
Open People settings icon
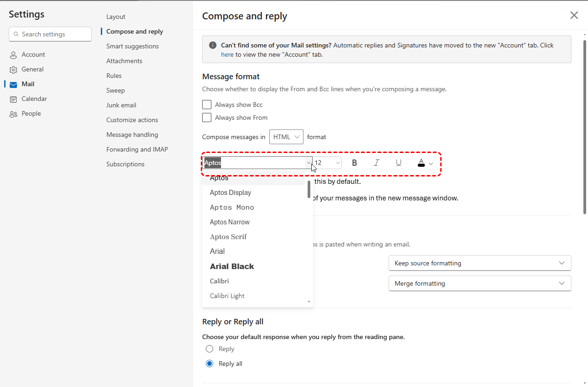pyautogui.click(x=13, y=114)
